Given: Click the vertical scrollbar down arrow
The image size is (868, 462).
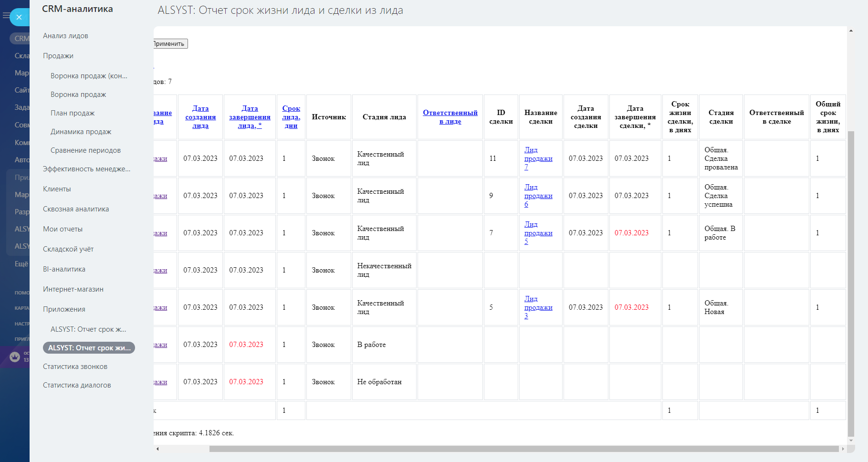Looking at the screenshot, I should [851, 440].
